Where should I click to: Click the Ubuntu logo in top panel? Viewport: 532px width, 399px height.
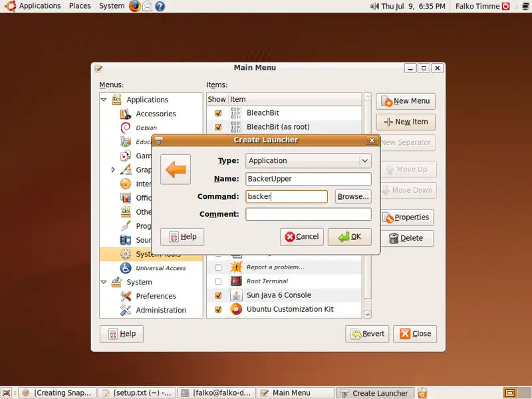(10, 6)
